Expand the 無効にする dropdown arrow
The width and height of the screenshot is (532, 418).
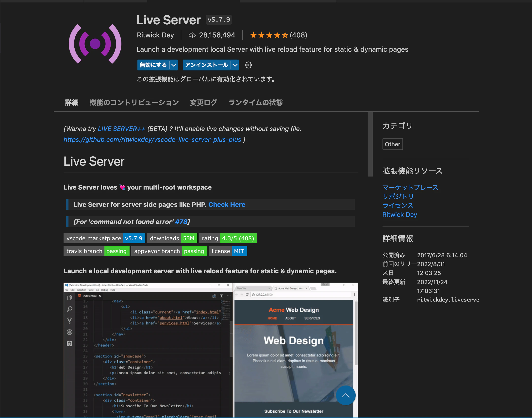[174, 65]
